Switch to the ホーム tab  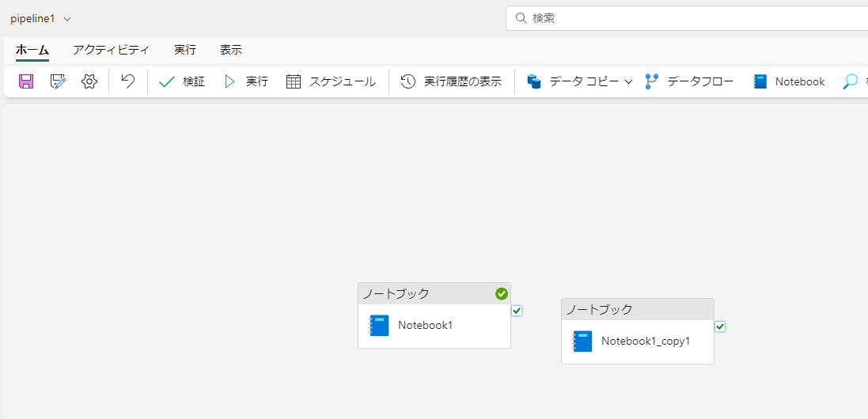(x=32, y=50)
